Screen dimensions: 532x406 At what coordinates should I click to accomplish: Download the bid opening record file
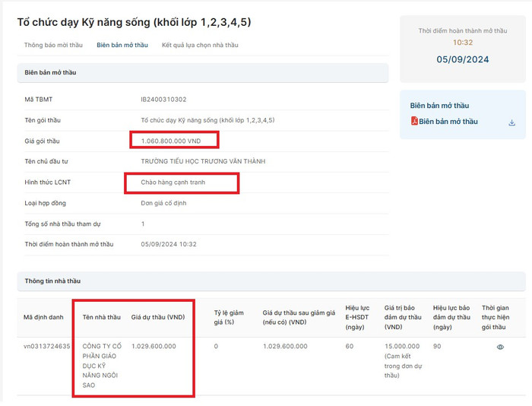coord(511,122)
